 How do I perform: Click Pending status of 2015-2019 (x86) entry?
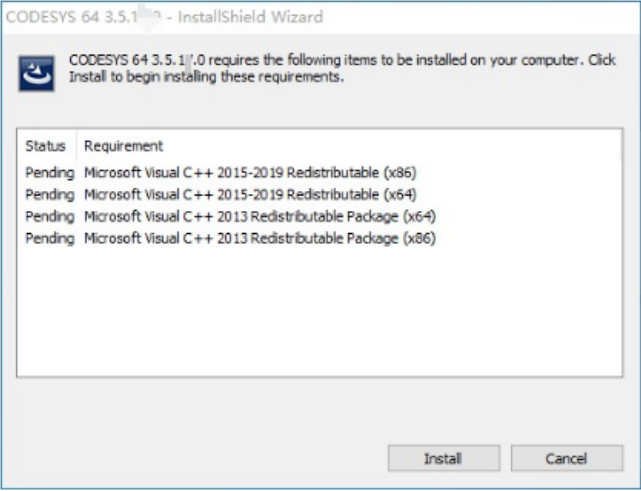tap(50, 173)
